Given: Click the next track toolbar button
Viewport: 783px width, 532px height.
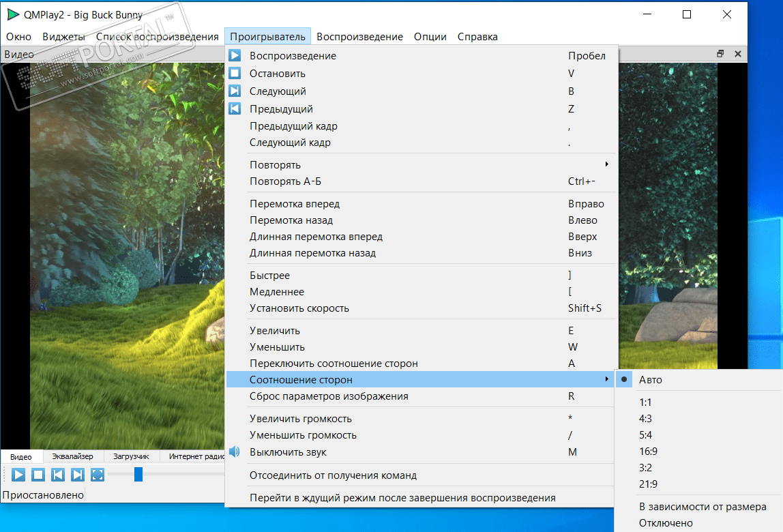Looking at the screenshot, I should [77, 475].
